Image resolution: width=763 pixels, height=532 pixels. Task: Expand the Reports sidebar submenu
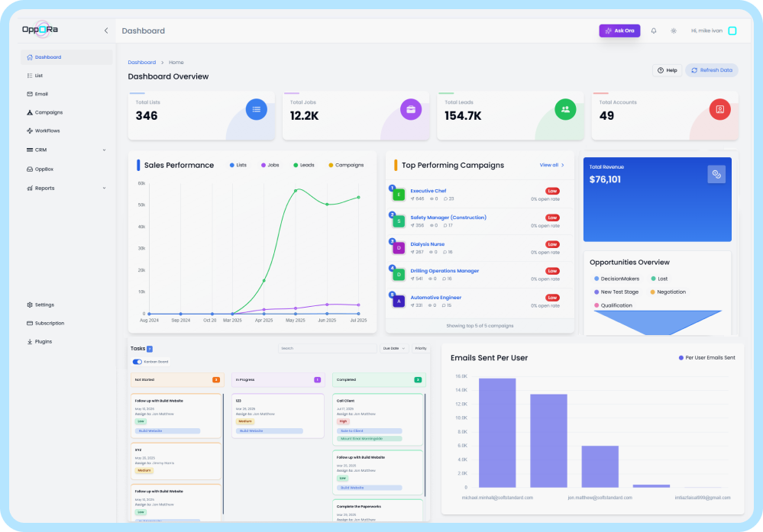pyautogui.click(x=105, y=188)
